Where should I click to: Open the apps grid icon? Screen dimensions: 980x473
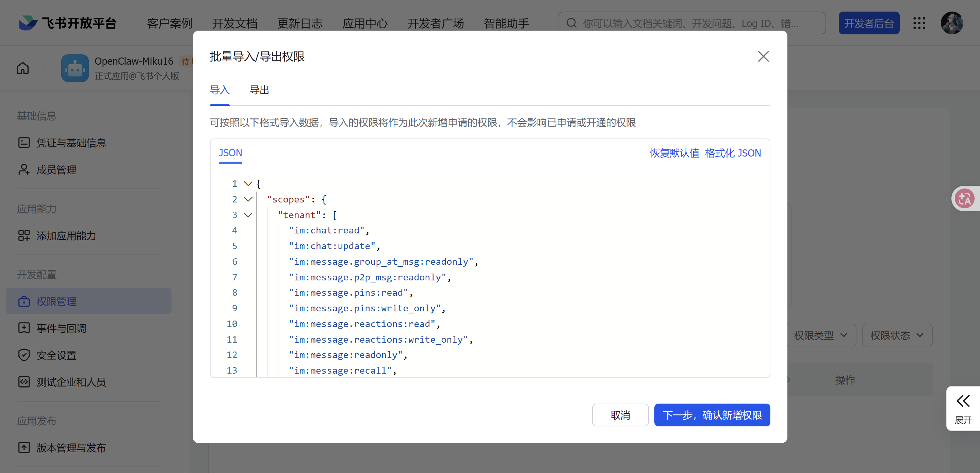coord(919,23)
